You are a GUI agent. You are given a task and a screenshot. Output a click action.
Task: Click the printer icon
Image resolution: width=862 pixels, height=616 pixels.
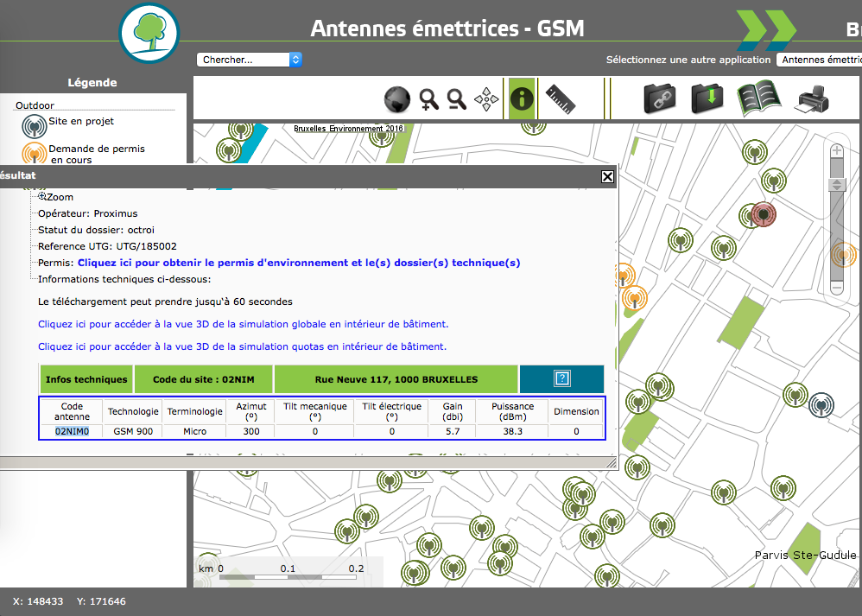point(810,100)
